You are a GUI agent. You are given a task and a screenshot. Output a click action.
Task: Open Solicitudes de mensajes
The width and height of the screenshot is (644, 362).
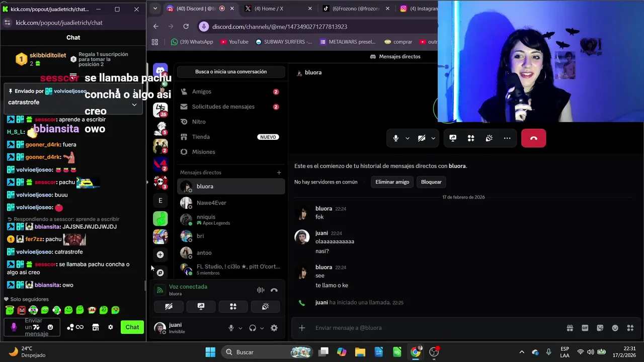coord(231,107)
